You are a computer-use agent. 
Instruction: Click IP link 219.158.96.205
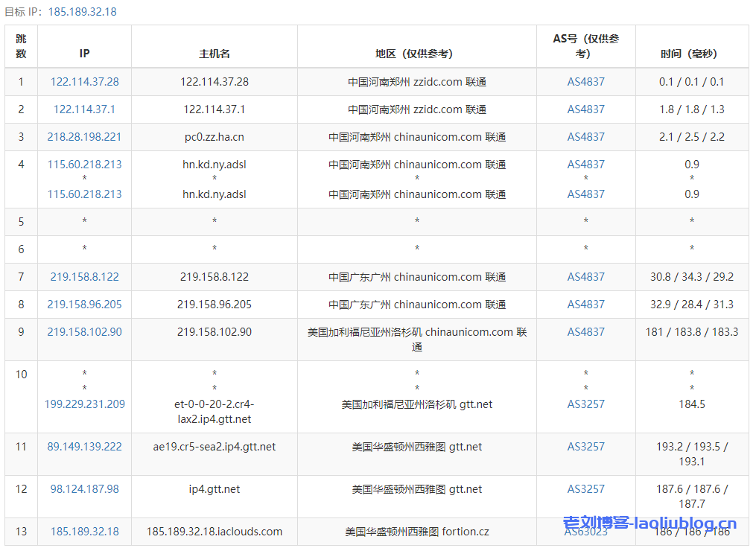[84, 305]
